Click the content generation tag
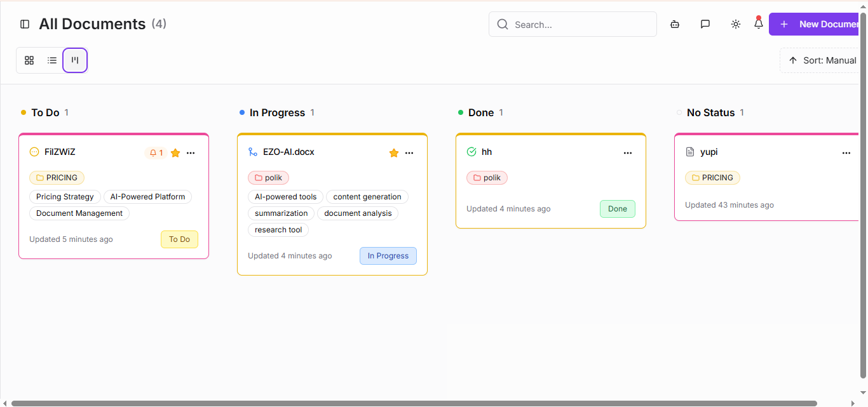The width and height of the screenshot is (868, 407). 367,197
